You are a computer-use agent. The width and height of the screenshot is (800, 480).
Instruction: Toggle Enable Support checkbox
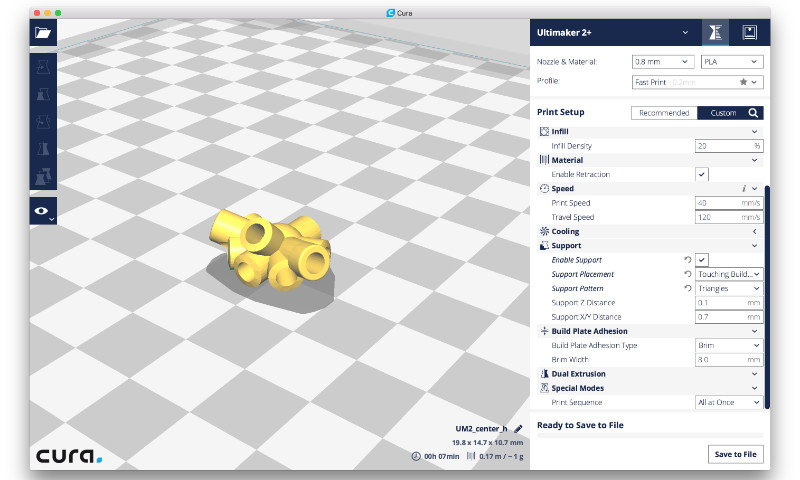click(702, 260)
